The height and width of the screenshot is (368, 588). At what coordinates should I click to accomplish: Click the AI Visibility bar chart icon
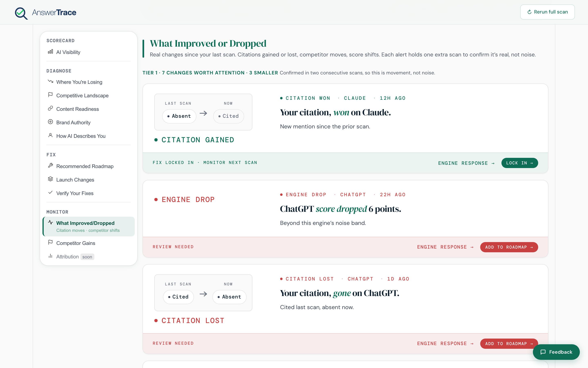[50, 52]
